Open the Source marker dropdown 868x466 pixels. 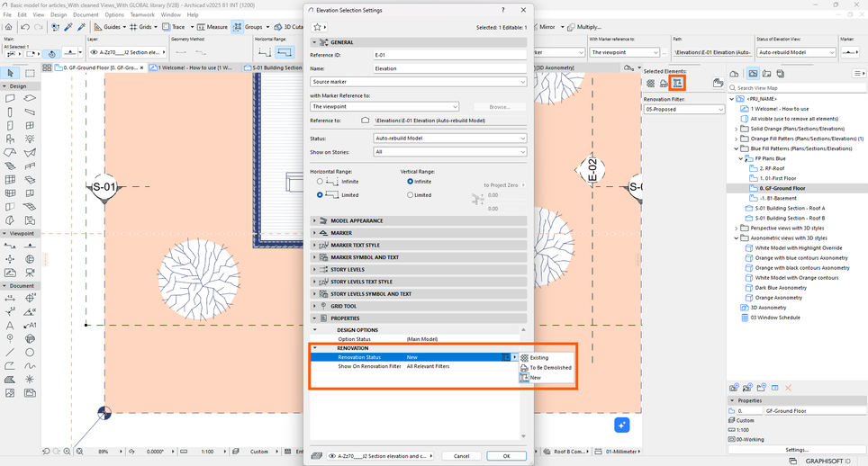point(418,82)
